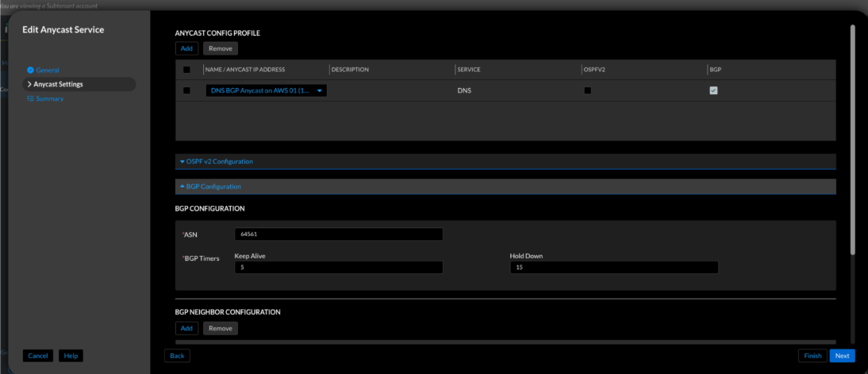Image resolution: width=868 pixels, height=374 pixels.
Task: Click the blue check icon beside General
Action: (x=30, y=71)
